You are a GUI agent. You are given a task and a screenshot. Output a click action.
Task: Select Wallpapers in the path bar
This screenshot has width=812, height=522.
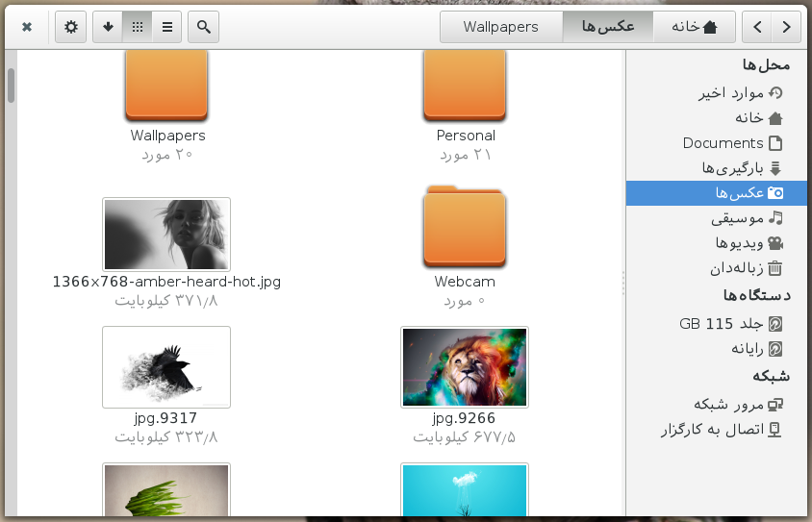point(500,27)
